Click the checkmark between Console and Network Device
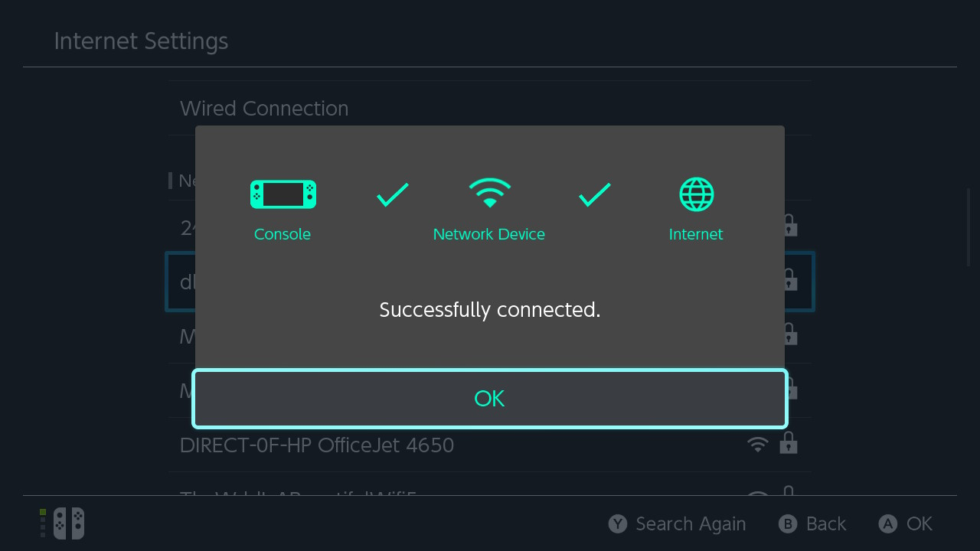 coord(393,194)
